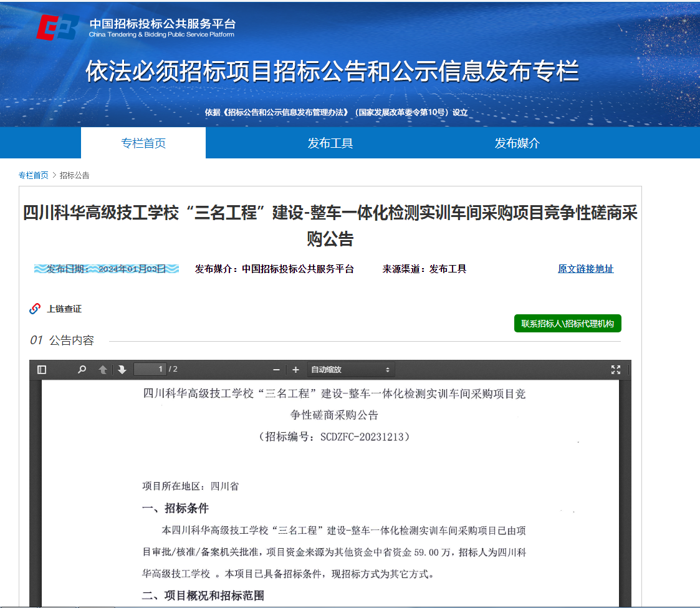Open the 专栏首页 tab

coord(143,143)
